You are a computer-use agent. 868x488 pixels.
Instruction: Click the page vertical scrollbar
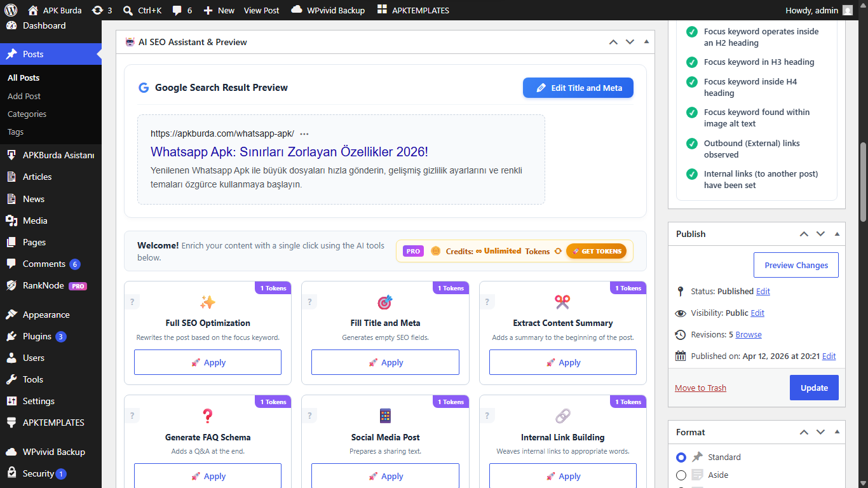click(x=863, y=182)
